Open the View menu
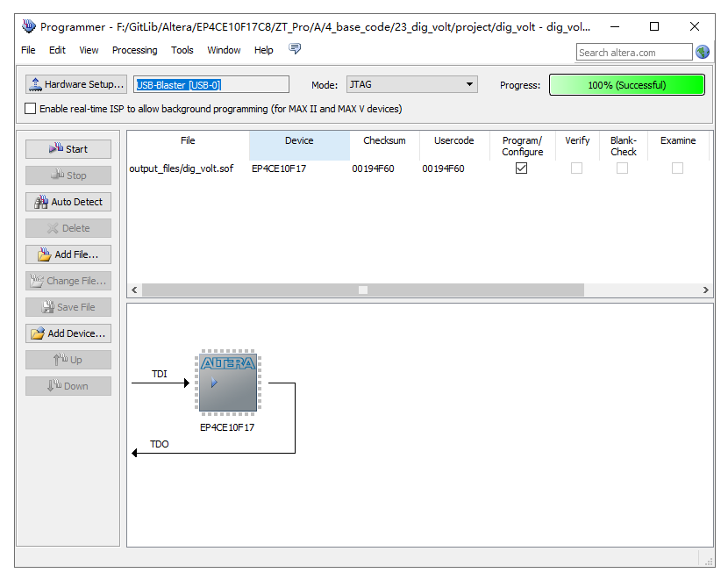The height and width of the screenshot is (580, 728). tap(89, 50)
